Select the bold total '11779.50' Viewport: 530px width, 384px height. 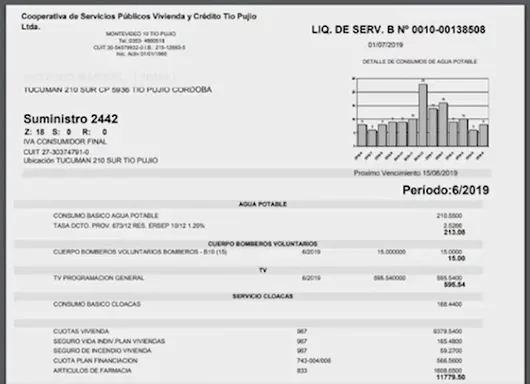pyautogui.click(x=451, y=377)
